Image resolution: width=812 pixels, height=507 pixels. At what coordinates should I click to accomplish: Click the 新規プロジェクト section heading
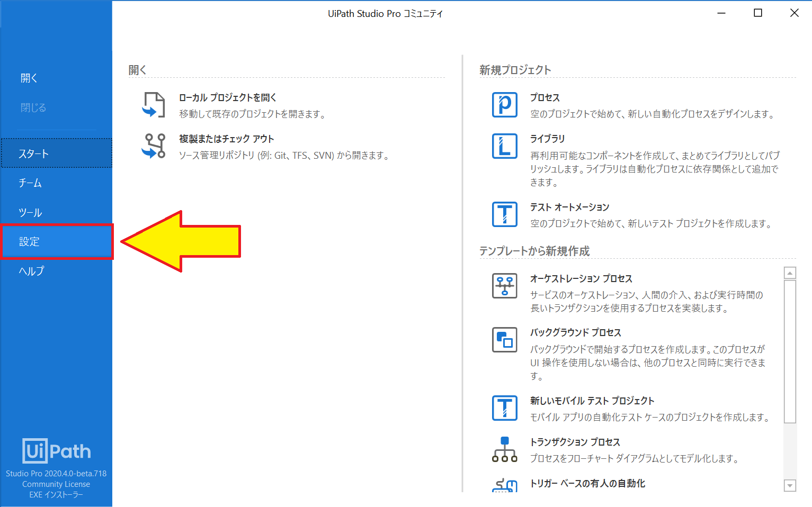[515, 70]
